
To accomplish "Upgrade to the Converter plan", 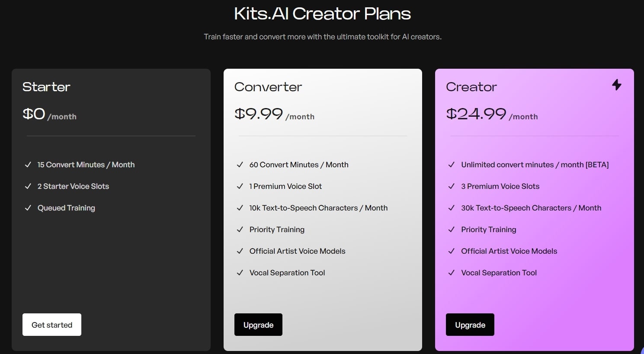I will coord(258,325).
